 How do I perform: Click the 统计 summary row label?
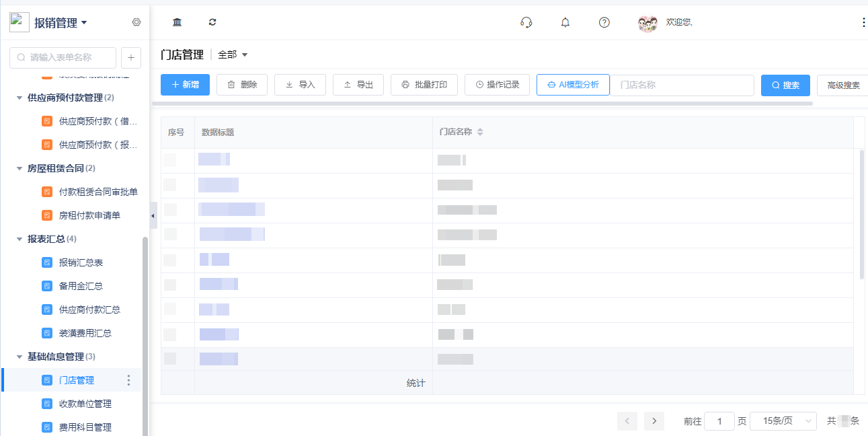click(x=416, y=383)
